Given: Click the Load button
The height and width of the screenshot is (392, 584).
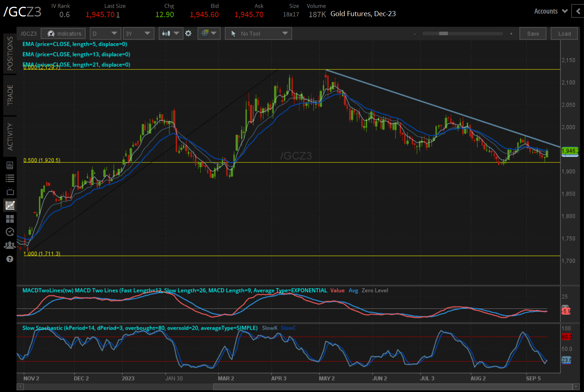Looking at the screenshot, I should tap(564, 33).
